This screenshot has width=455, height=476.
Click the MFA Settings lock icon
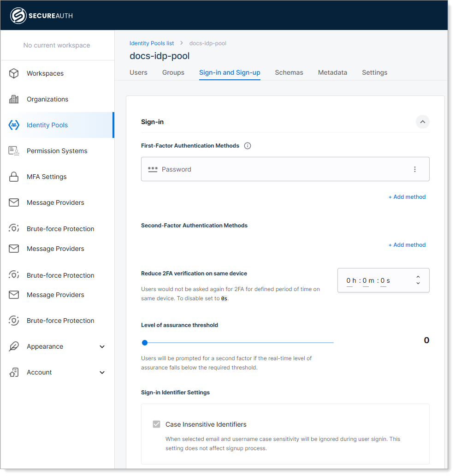pos(14,177)
